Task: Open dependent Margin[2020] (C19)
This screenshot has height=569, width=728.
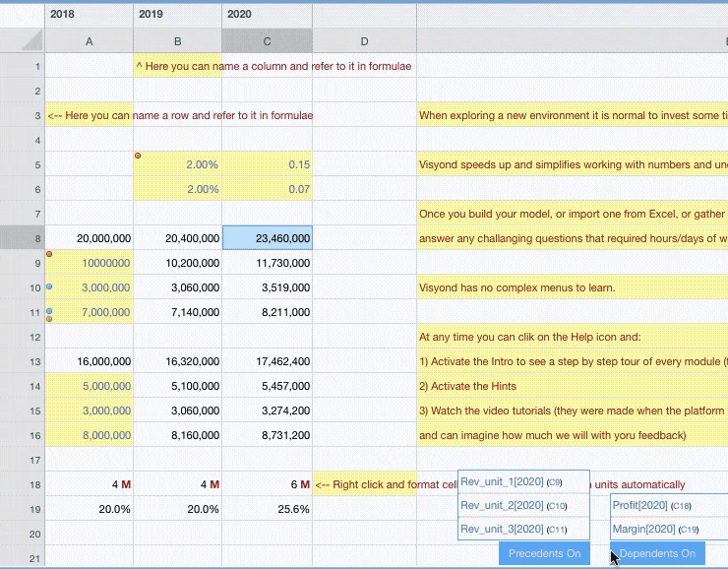Action: (x=669, y=529)
